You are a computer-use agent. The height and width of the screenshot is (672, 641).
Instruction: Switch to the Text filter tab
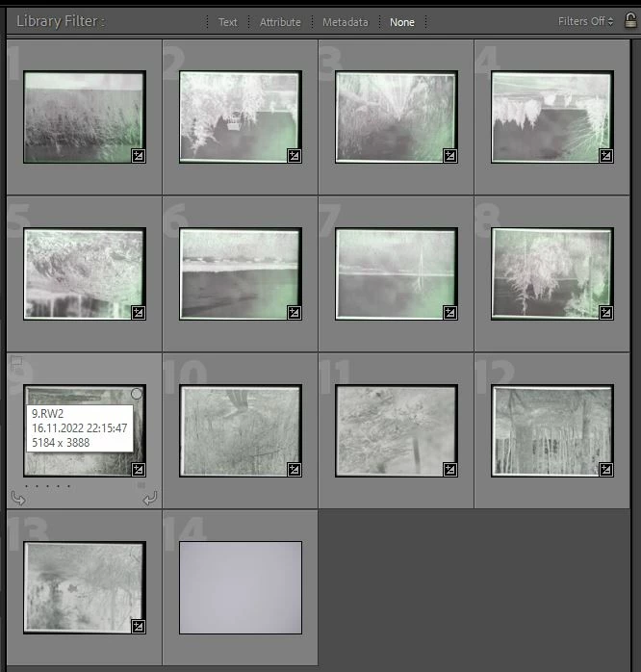coord(227,22)
